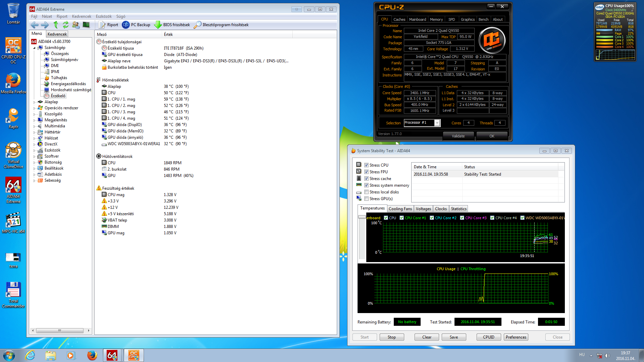This screenshot has width=644, height=362.
Task: Open Total Commander desktop icon
Action: [x=13, y=295]
